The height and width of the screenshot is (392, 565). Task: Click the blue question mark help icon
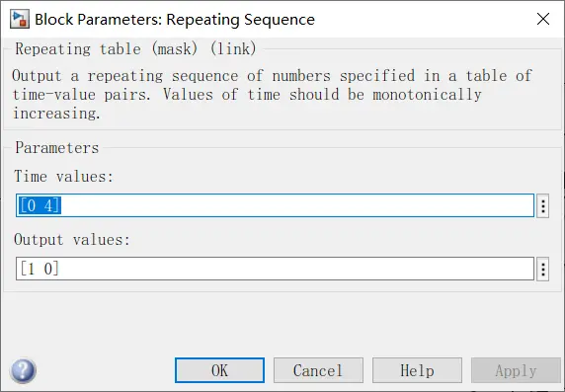(x=23, y=370)
